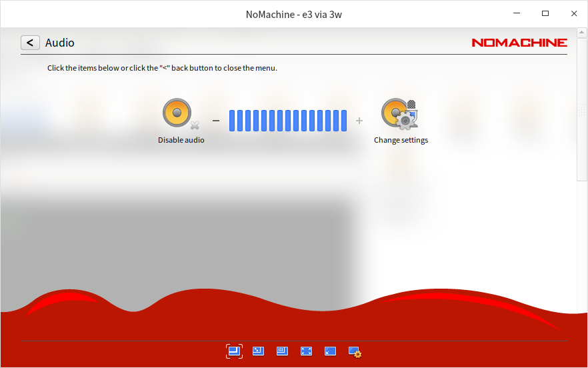Click the "Disable audio" label

coord(181,140)
